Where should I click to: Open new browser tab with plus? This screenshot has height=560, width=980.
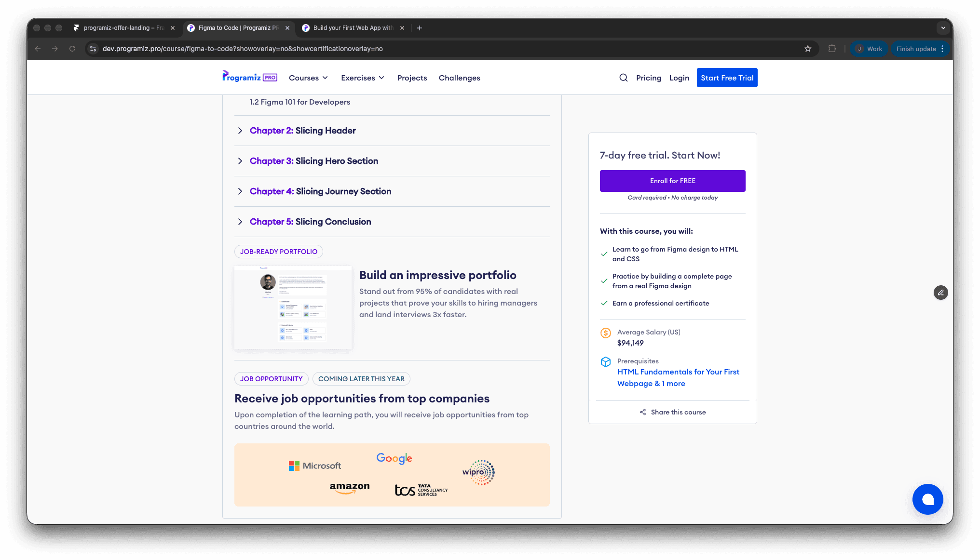[x=420, y=28]
